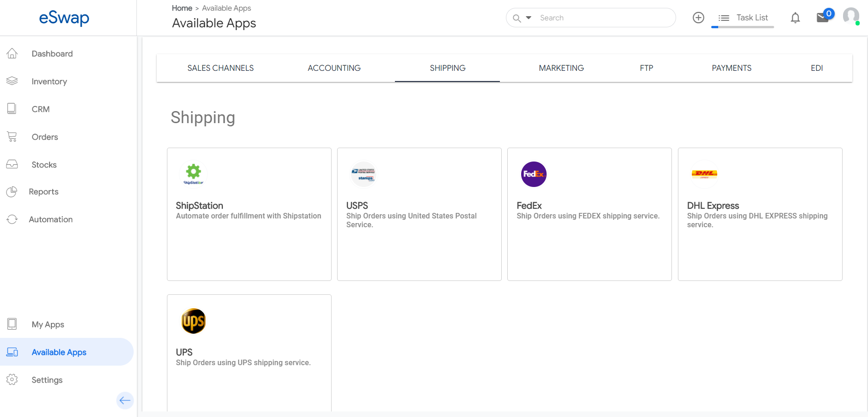
Task: Click the CRM book icon
Action: tap(12, 109)
